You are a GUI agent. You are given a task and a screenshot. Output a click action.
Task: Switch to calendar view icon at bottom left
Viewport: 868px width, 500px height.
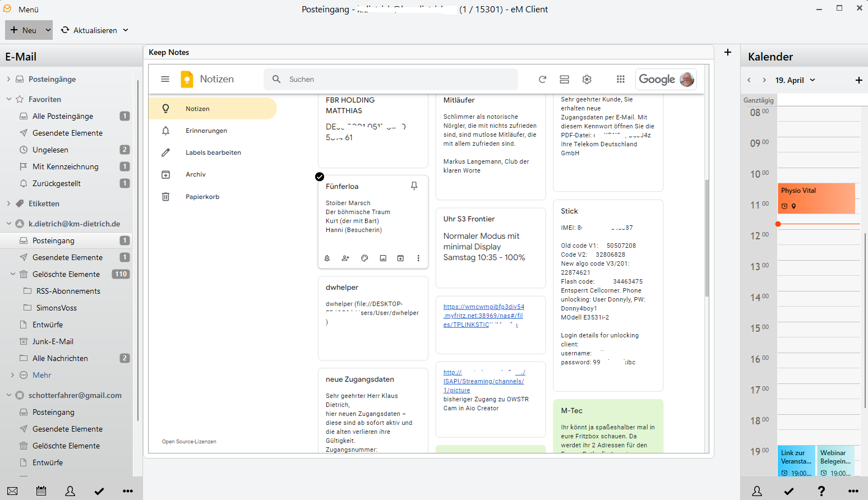point(41,491)
